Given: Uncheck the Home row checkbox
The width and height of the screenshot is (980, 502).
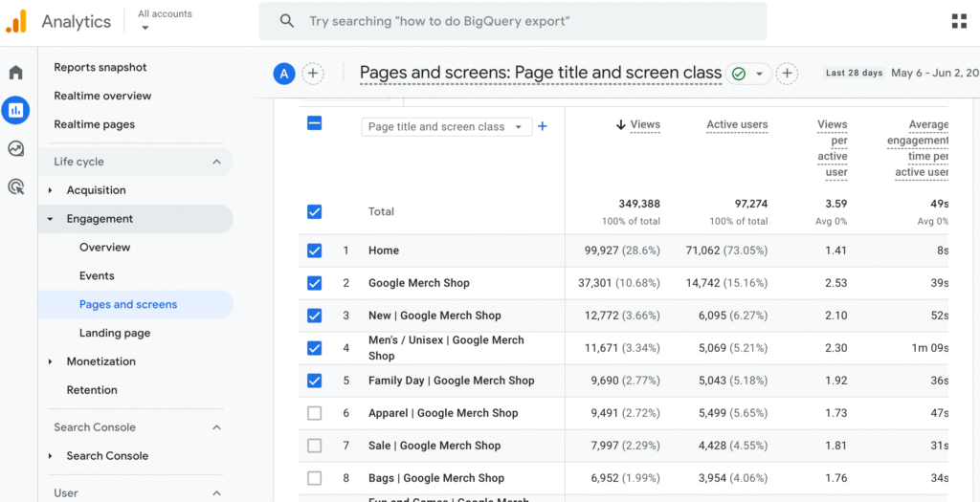Looking at the screenshot, I should pos(314,251).
